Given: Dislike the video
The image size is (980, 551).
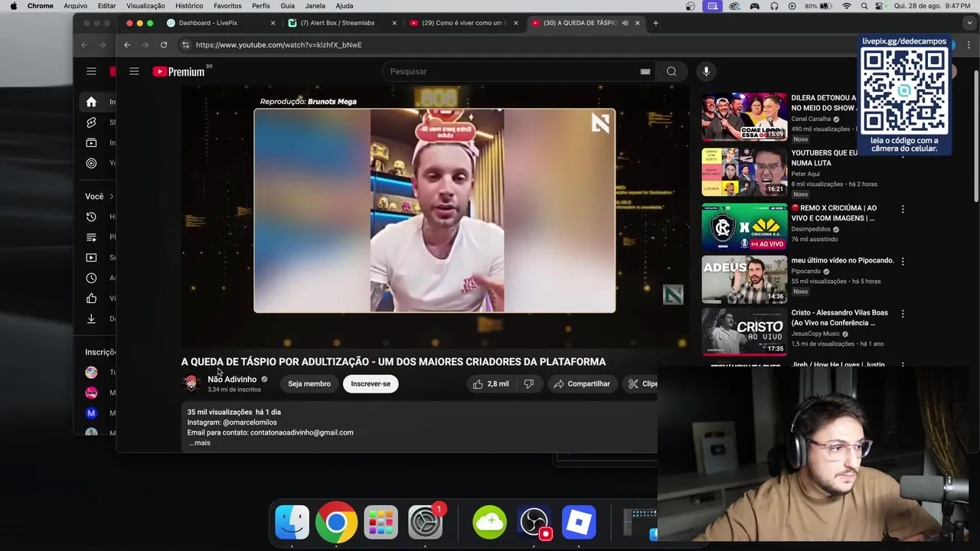Looking at the screenshot, I should [528, 383].
